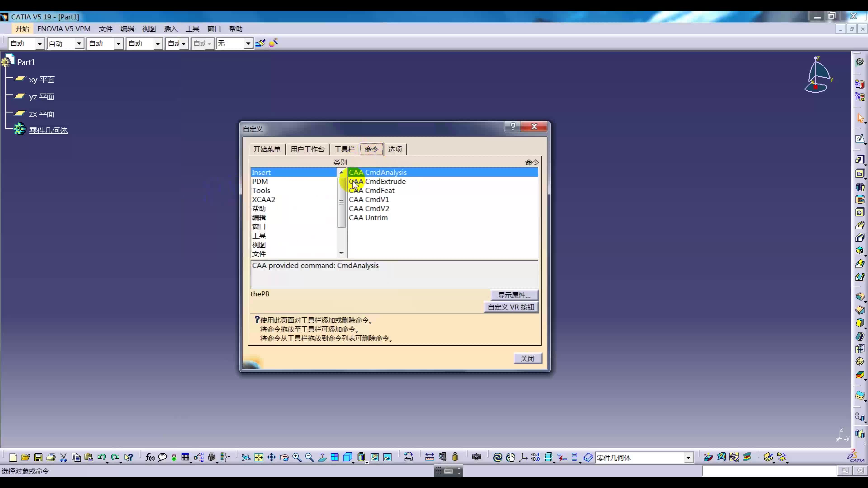Screen dimensions: 868x488
Task: Open the 无 dropdown in graphic properties
Action: point(248,43)
